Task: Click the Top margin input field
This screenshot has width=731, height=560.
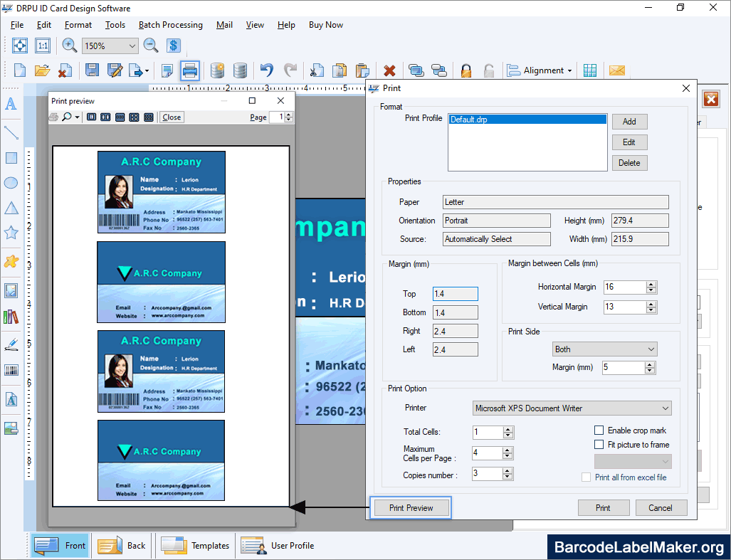Action: click(455, 293)
